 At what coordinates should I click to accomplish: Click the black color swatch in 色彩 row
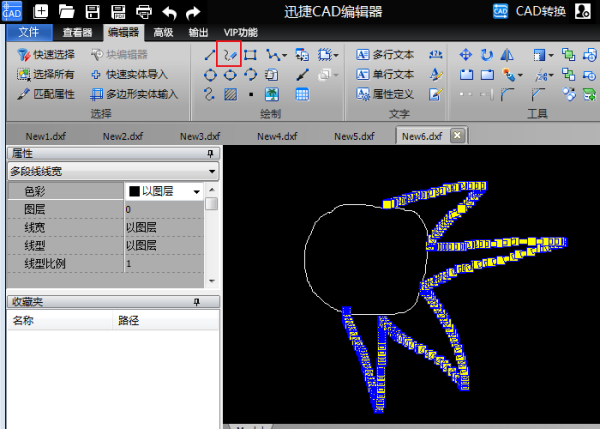[133, 191]
